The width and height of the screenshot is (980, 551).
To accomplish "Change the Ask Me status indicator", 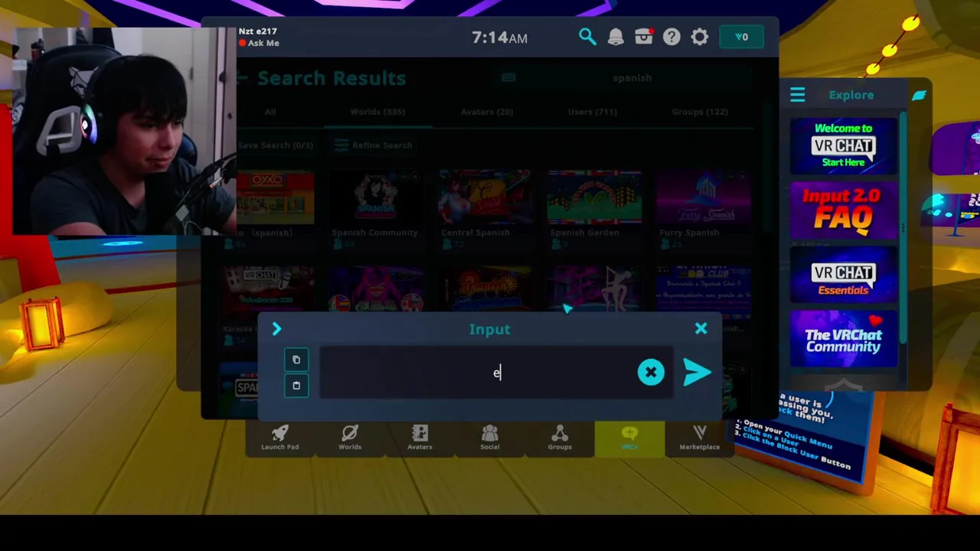I will 259,43.
